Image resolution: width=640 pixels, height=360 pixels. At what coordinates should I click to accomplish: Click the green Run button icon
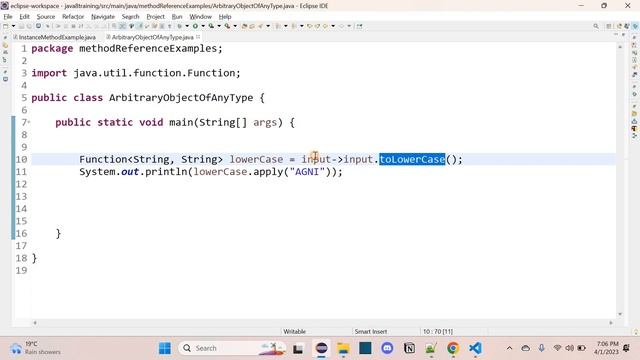coord(195,26)
